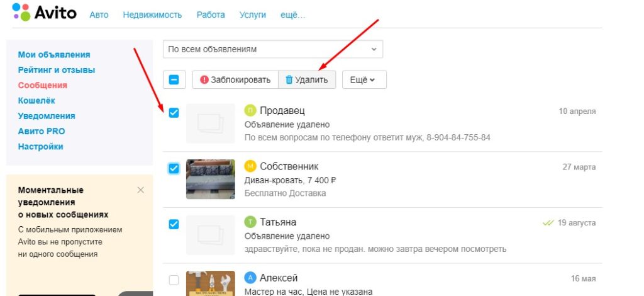
Task: Check the Алексей conversation checkbox
Action: tap(174, 280)
